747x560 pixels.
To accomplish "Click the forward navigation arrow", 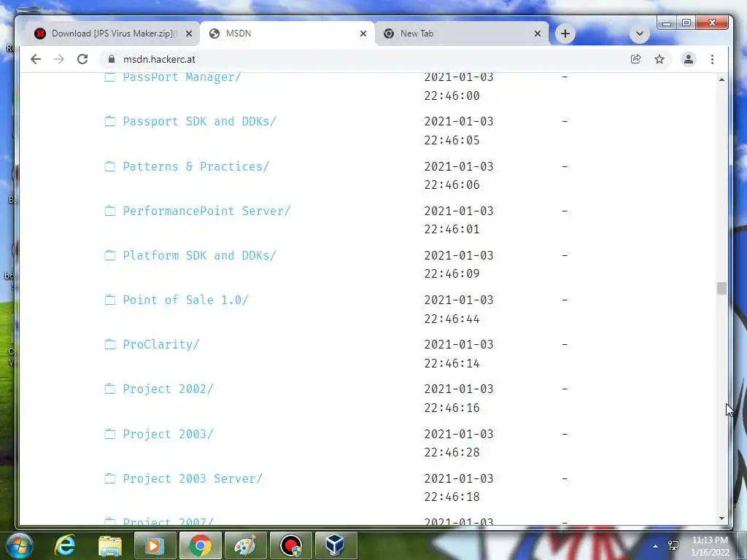I will (x=59, y=59).
